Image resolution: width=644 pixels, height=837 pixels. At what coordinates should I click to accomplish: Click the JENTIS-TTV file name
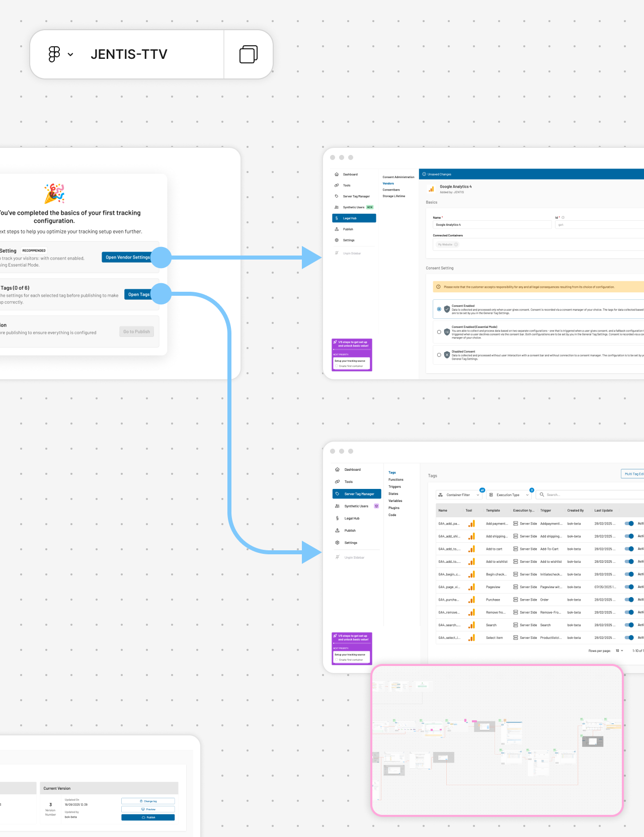[x=129, y=54]
